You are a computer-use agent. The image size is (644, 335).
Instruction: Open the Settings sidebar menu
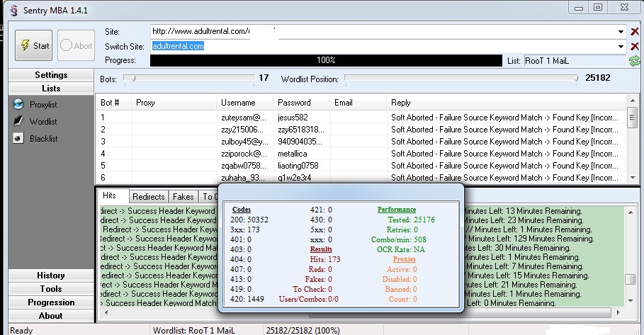51,74
